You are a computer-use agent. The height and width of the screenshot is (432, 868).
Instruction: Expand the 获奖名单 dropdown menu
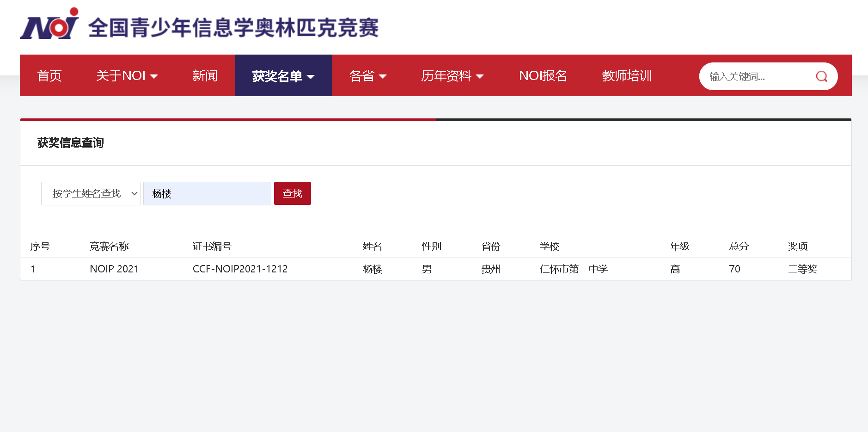284,76
